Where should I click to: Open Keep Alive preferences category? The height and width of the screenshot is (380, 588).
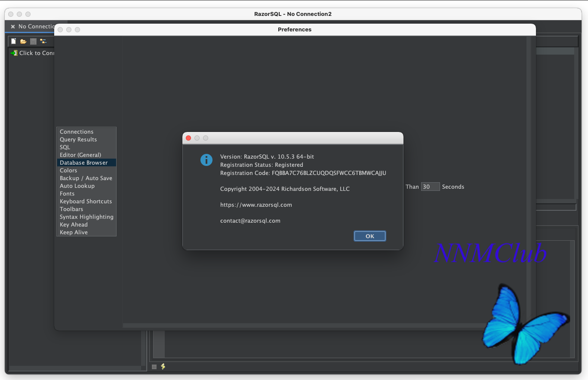[x=86, y=232]
